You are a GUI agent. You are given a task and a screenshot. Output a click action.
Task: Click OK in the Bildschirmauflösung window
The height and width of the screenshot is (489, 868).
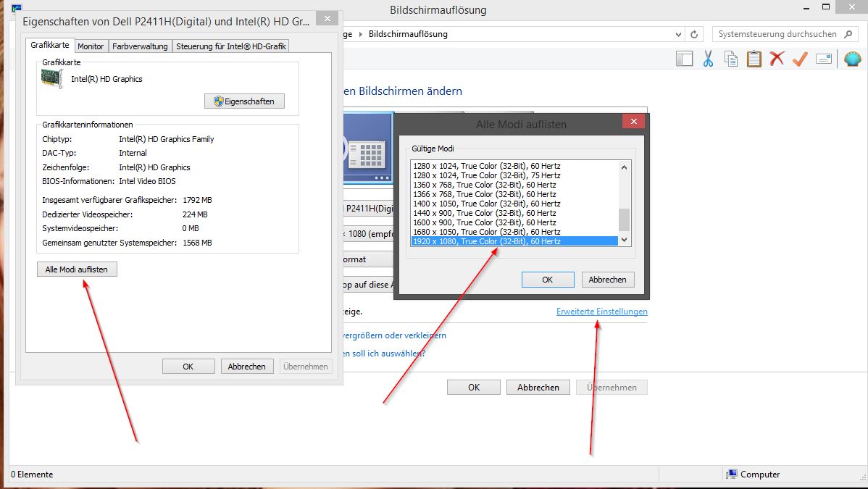point(474,387)
